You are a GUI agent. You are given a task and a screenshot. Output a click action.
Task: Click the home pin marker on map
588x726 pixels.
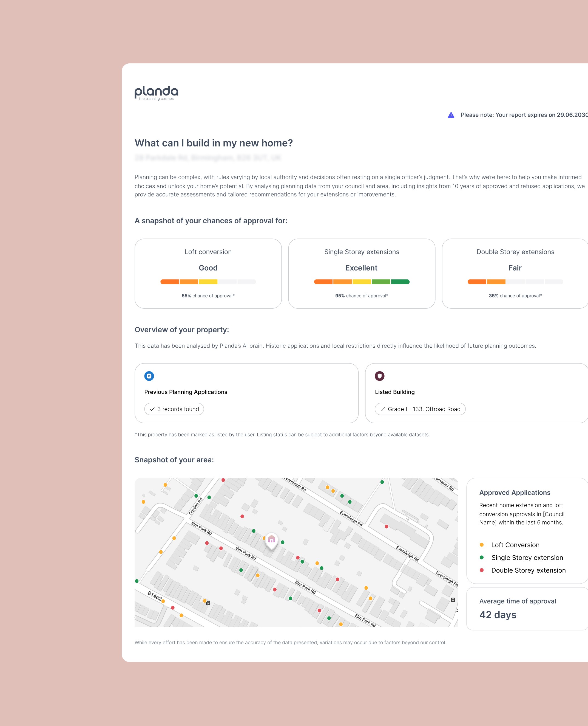click(271, 539)
